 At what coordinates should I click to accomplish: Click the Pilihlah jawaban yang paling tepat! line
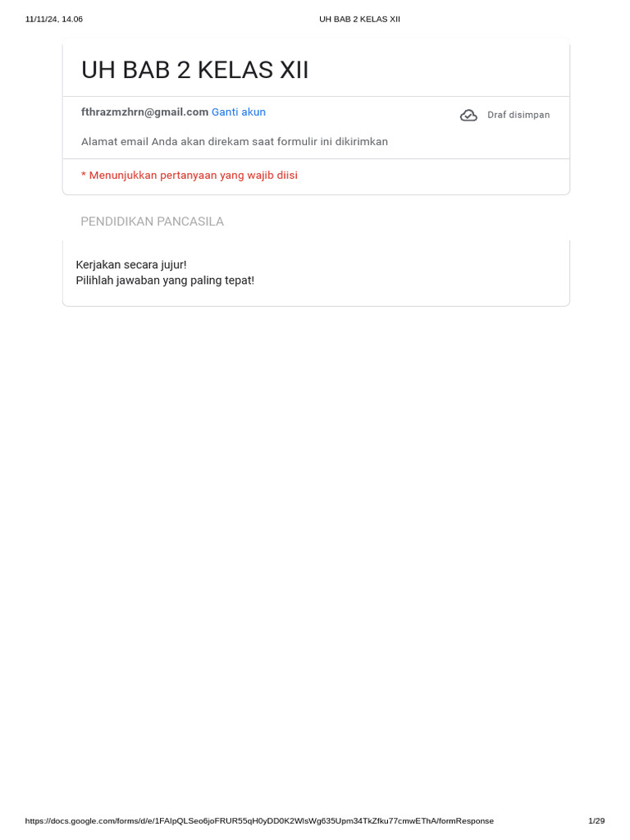click(x=165, y=281)
